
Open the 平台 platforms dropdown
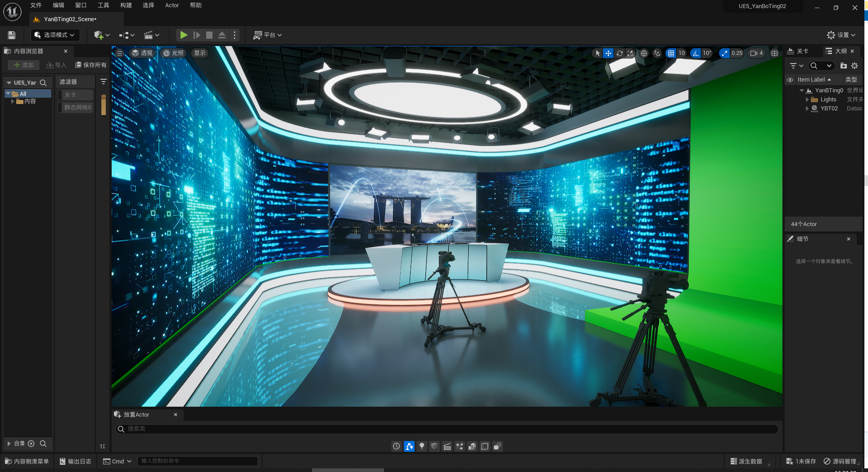pyautogui.click(x=268, y=35)
